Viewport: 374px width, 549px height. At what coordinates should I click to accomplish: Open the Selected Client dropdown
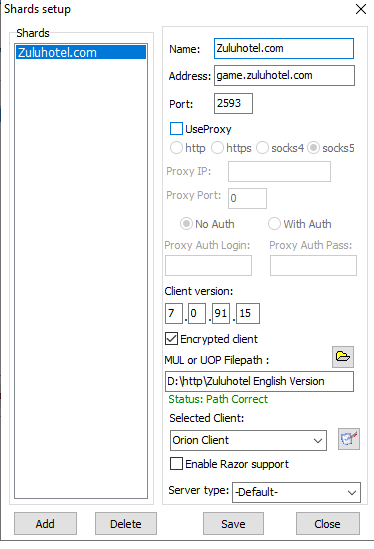pyautogui.click(x=248, y=440)
